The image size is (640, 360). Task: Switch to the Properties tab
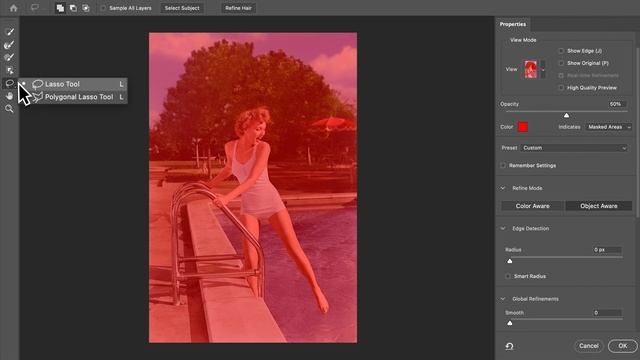pos(513,24)
